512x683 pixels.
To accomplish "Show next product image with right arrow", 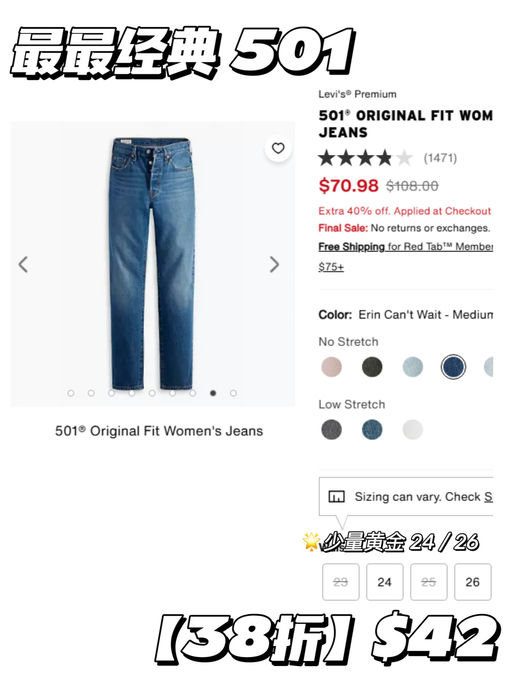I will click(274, 264).
